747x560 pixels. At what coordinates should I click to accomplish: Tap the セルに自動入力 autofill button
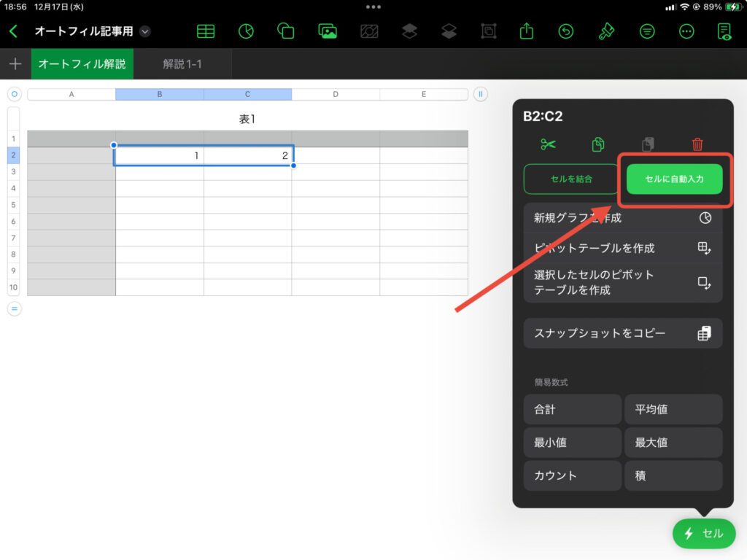[674, 179]
